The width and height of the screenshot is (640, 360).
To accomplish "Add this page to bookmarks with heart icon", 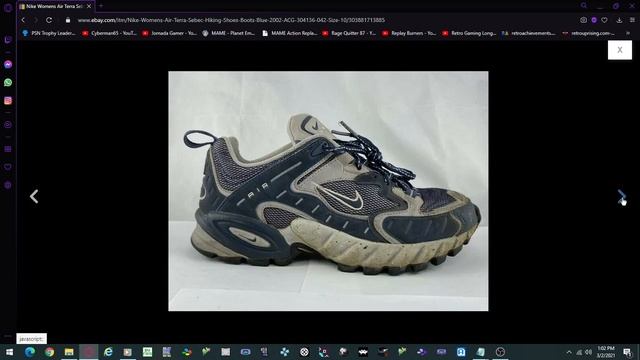I will (x=604, y=20).
